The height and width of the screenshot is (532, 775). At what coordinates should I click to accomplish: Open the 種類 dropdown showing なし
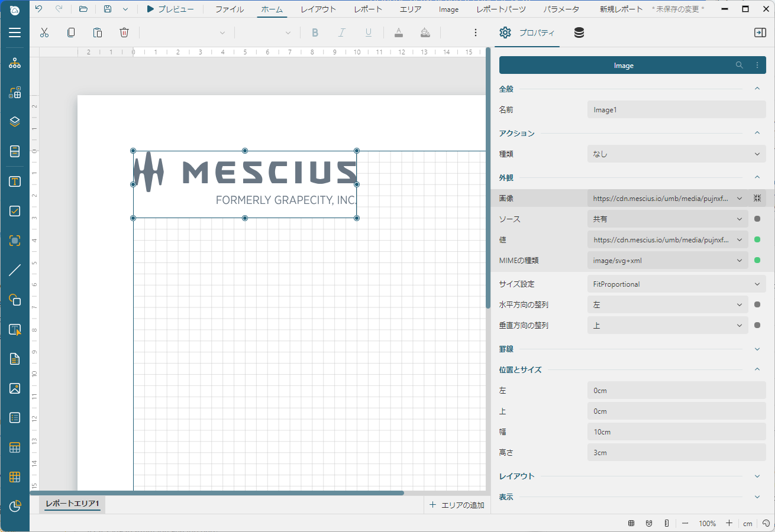pos(677,154)
